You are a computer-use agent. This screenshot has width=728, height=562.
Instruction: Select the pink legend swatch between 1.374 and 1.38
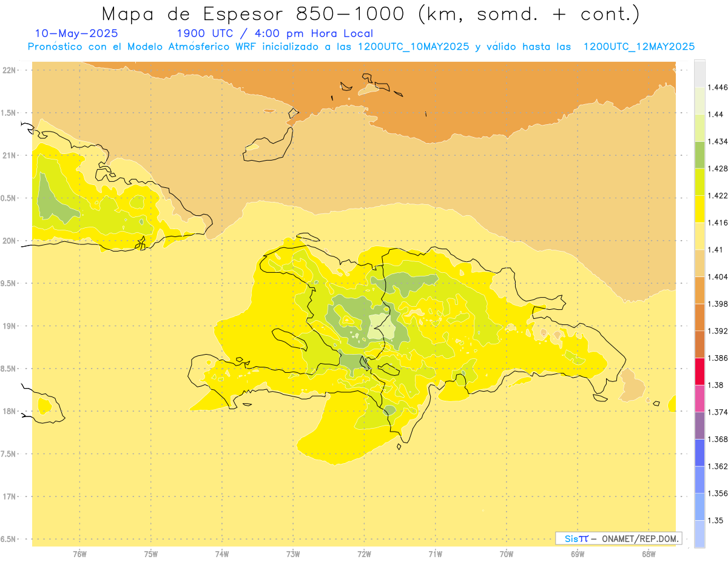[x=699, y=398]
